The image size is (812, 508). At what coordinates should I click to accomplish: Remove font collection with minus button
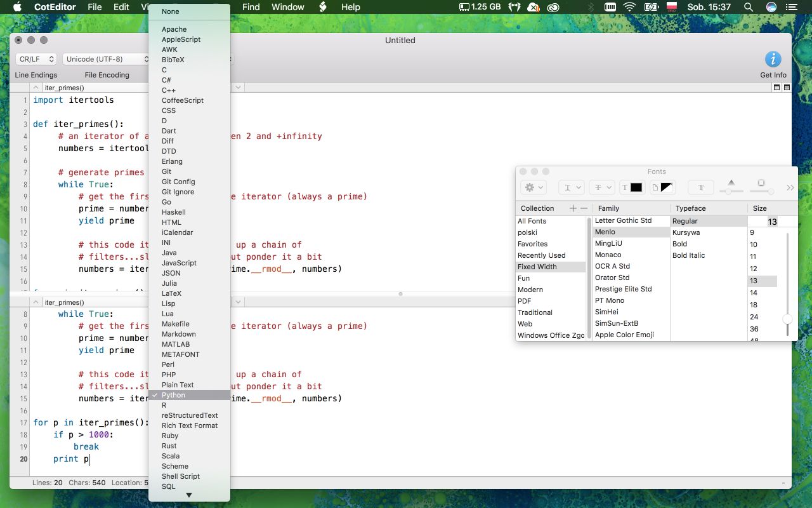[584, 208]
